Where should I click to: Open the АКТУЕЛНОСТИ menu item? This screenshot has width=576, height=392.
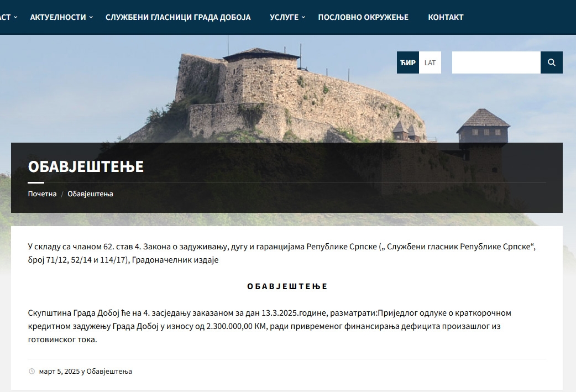58,17
